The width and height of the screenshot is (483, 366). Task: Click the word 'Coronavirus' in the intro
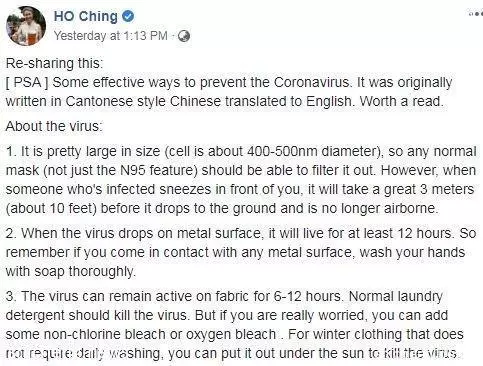pyautogui.click(x=312, y=82)
